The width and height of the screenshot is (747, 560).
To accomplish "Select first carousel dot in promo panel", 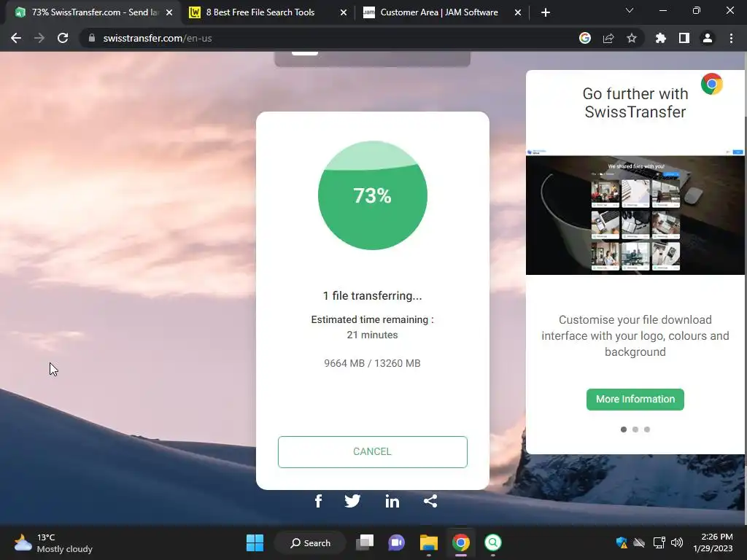I will [x=624, y=429].
